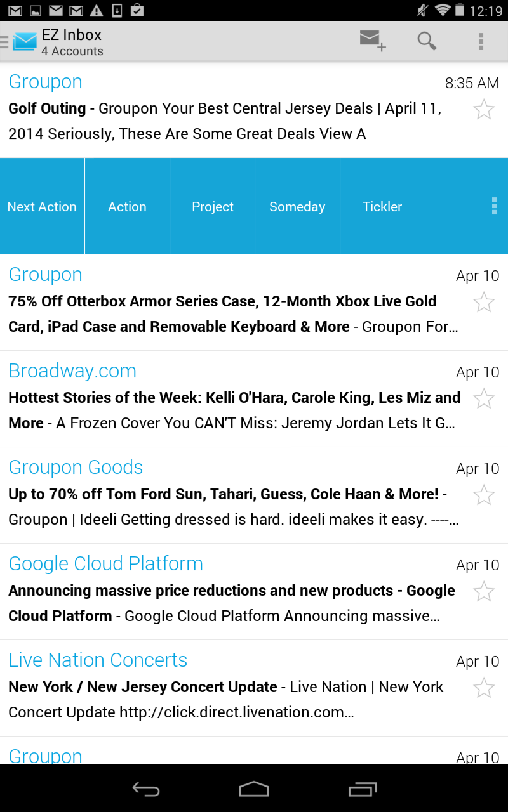Star the Live Nation Concerts email
This screenshot has width=508, height=812.
click(484, 688)
